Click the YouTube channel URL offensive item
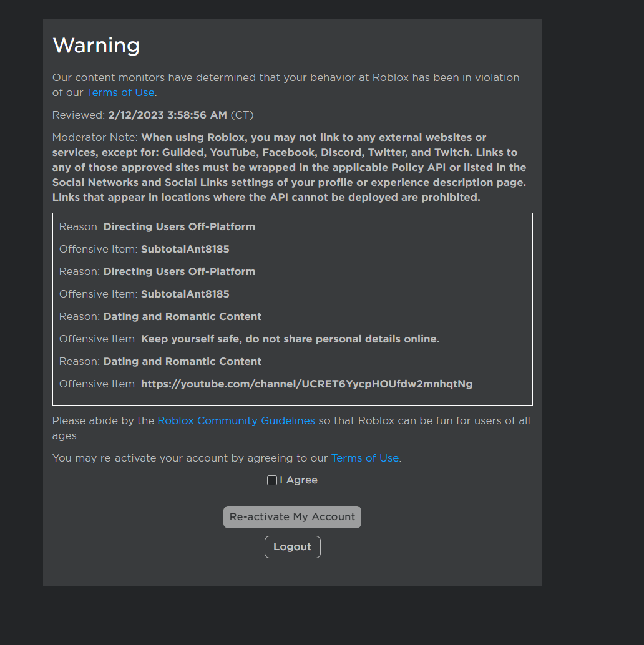 (307, 384)
